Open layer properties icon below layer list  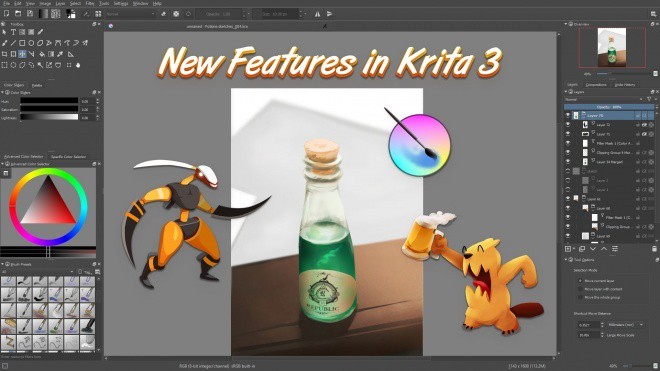tap(615, 249)
